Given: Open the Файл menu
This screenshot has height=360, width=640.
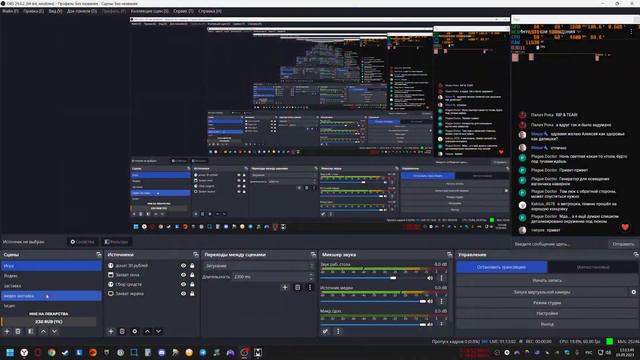Looking at the screenshot, I should (x=10, y=11).
